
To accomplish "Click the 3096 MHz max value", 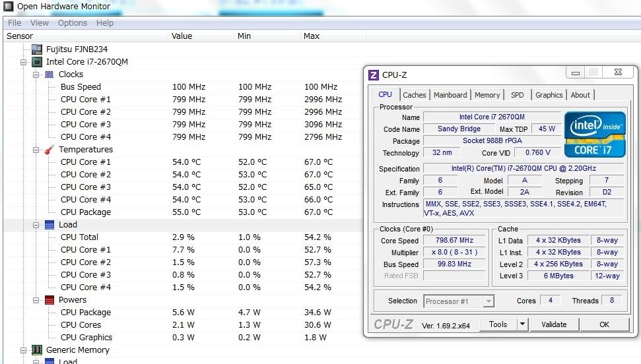I will pos(323,125).
